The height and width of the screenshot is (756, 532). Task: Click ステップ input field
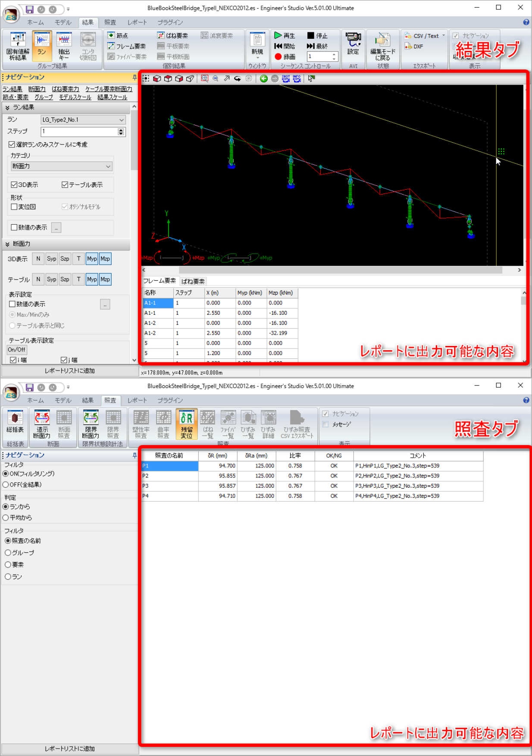point(79,132)
